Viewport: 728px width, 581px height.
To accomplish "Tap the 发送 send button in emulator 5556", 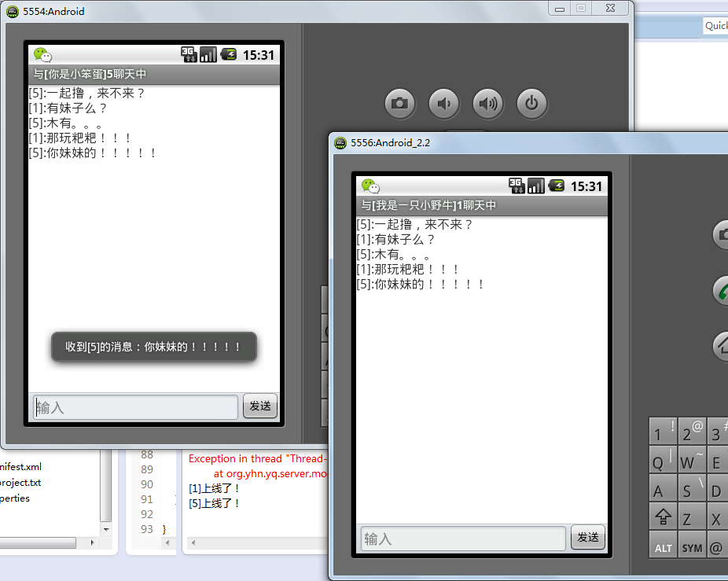I will click(588, 538).
